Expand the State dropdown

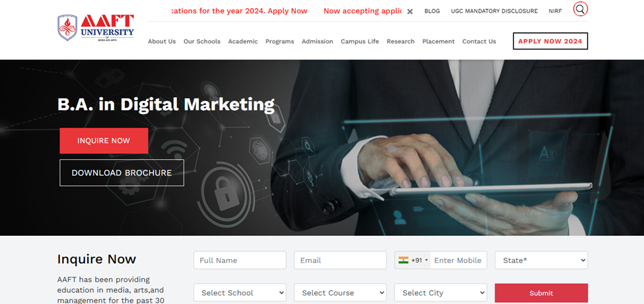coord(542,260)
